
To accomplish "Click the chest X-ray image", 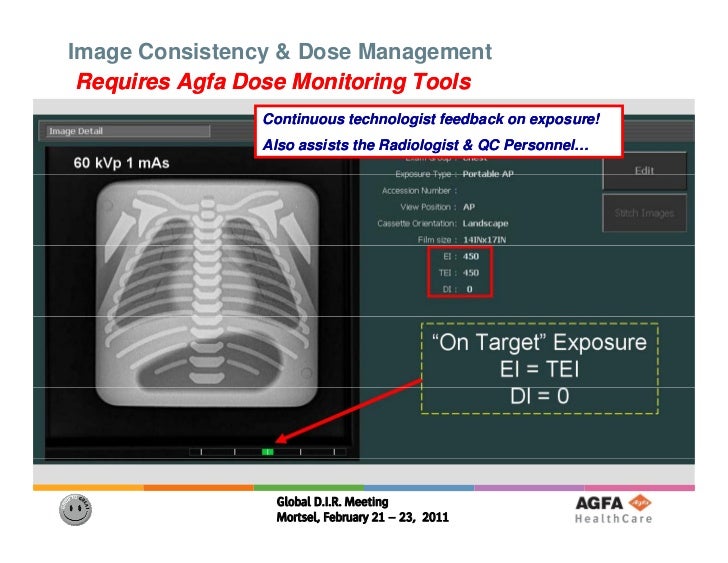I will click(x=208, y=294).
